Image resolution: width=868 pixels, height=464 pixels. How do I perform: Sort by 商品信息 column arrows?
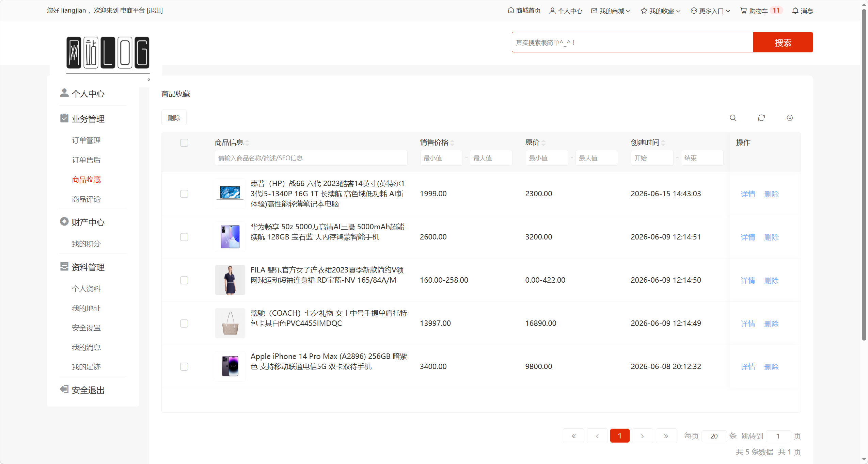pos(247,143)
